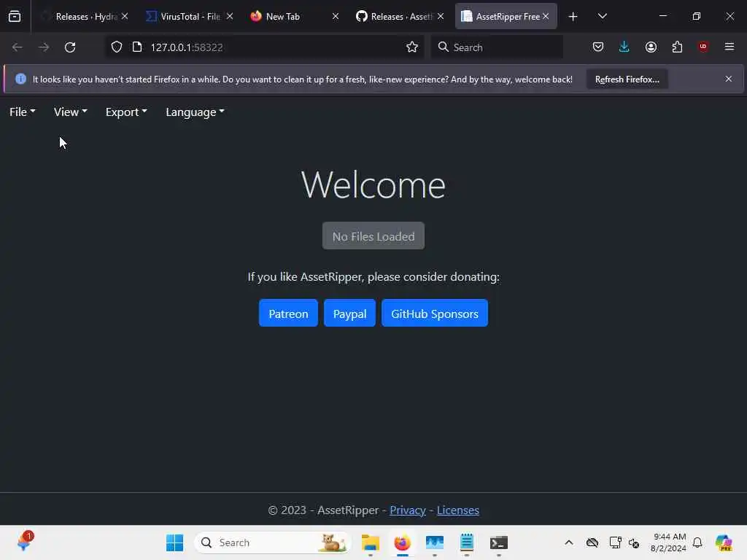
Task: Open the Firefox application hamburger menu
Action: coord(729,47)
